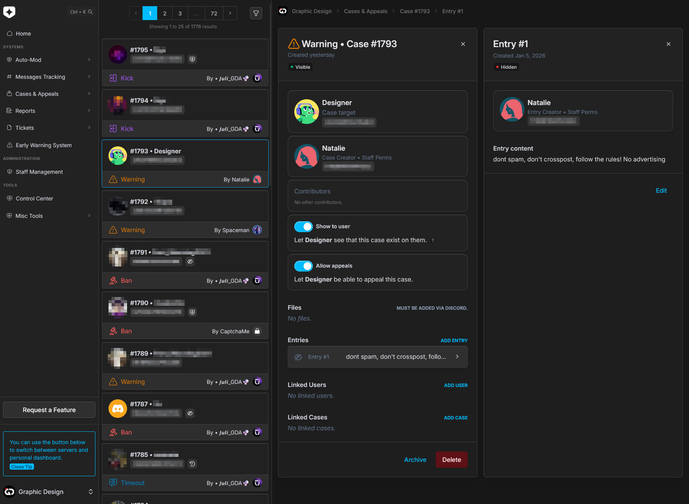This screenshot has height=504, width=689.
Task: Click the Edit link under entry content
Action: point(661,190)
